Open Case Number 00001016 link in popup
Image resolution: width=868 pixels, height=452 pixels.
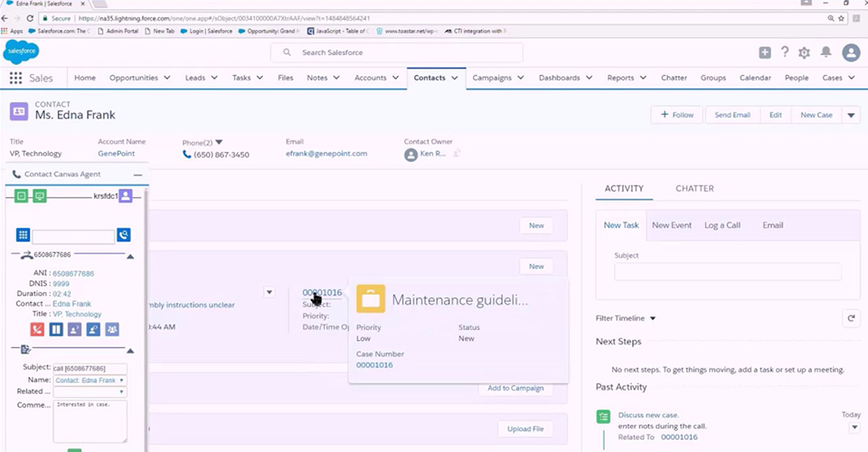[x=374, y=365]
